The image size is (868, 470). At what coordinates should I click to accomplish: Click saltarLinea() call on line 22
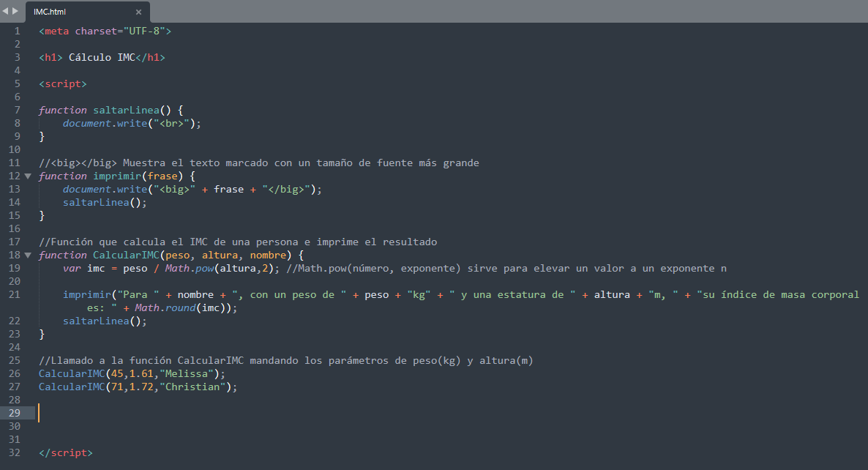105,321
